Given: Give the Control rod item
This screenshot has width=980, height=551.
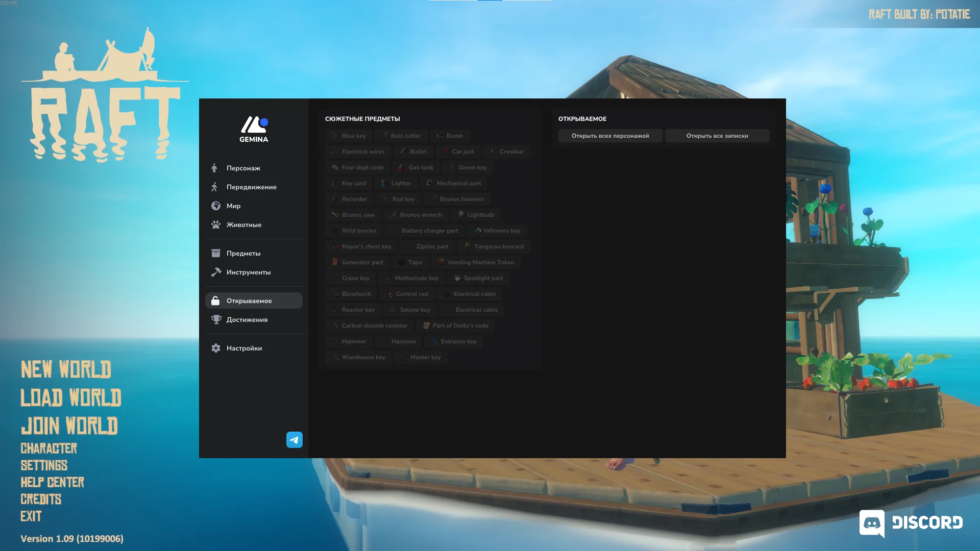Looking at the screenshot, I should coord(407,294).
